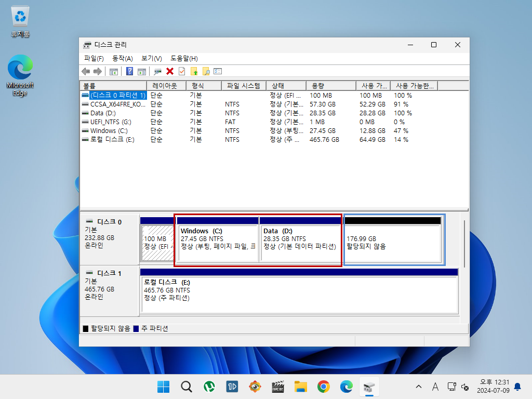Image resolution: width=532 pixels, height=399 pixels.
Task: Select the 176.99 GB unallocated space block
Action: tap(393, 239)
